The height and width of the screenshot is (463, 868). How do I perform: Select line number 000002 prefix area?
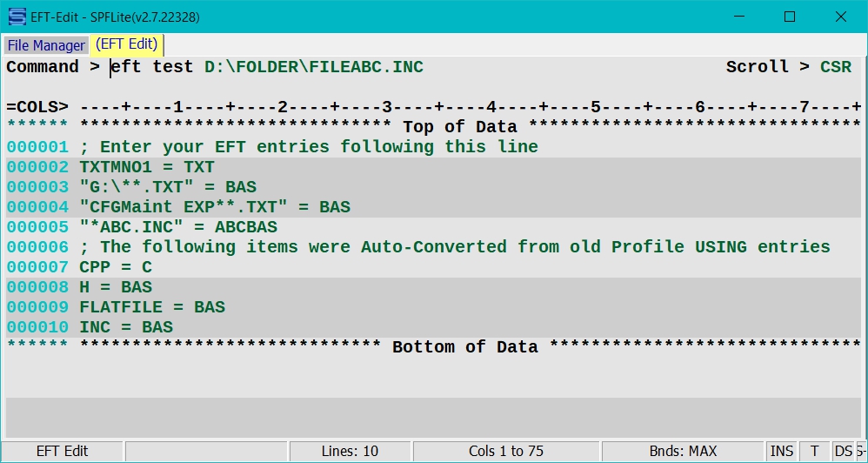[x=37, y=167]
